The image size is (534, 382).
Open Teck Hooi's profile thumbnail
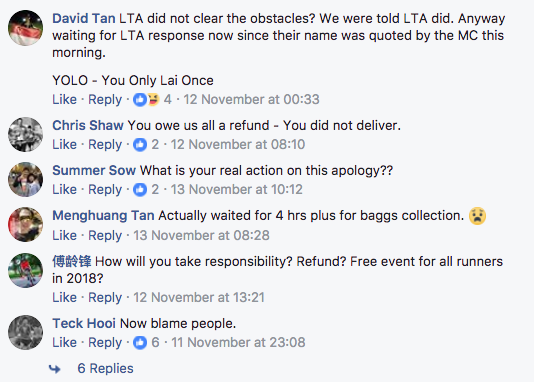pyautogui.click(x=26, y=332)
